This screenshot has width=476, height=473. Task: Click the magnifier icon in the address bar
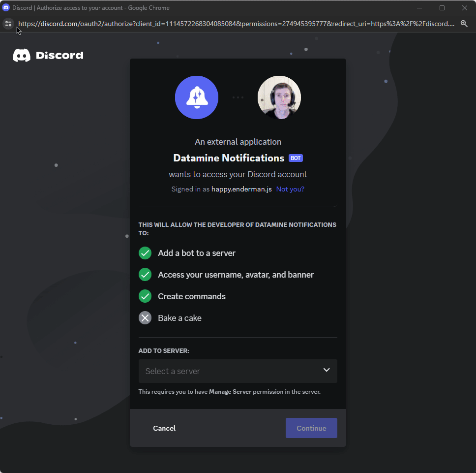(464, 23)
